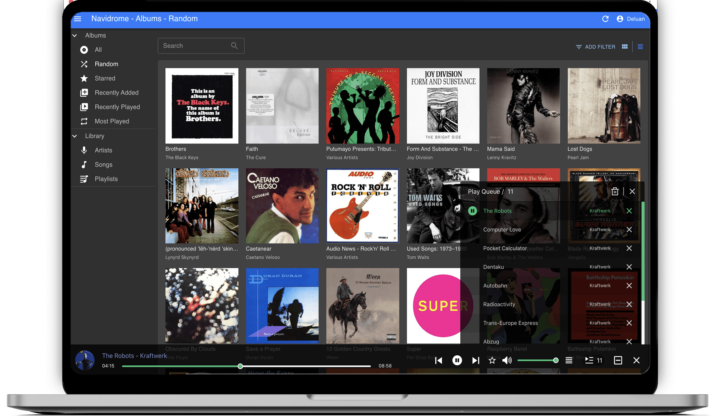The width and height of the screenshot is (715, 417).
Task: Remove Pocket Calculator from the queue
Action: click(x=629, y=248)
